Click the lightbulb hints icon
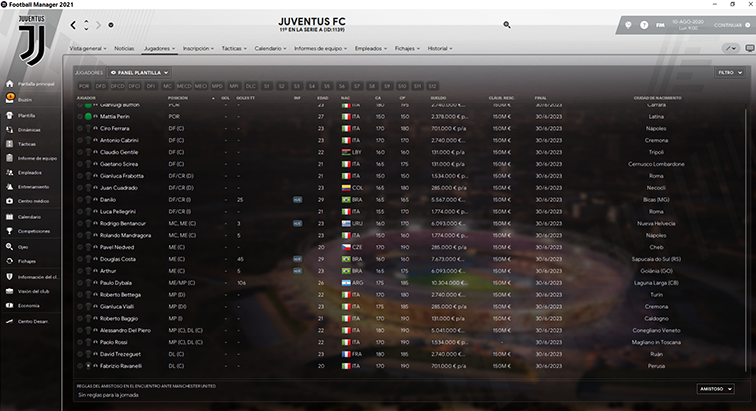756x411 pixels. (x=628, y=25)
